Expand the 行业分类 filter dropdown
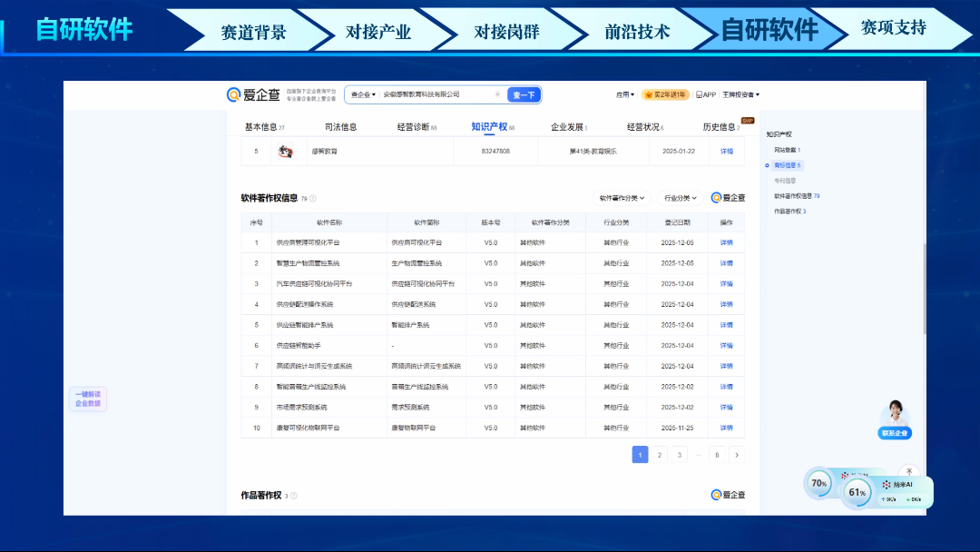 (x=681, y=198)
